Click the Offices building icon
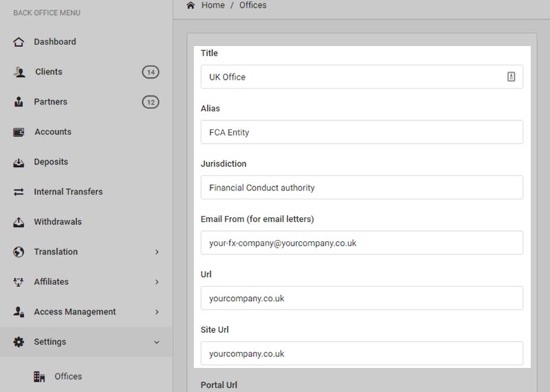The image size is (550, 392). tap(39, 377)
